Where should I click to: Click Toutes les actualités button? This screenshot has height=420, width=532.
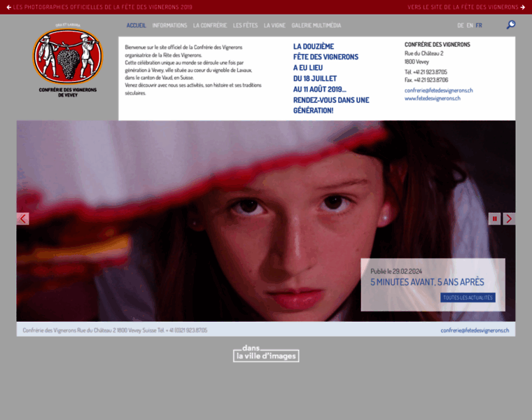pos(468,297)
